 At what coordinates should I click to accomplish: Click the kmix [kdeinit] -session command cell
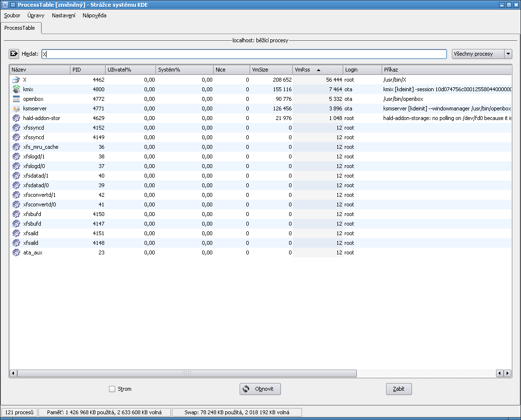click(x=447, y=89)
